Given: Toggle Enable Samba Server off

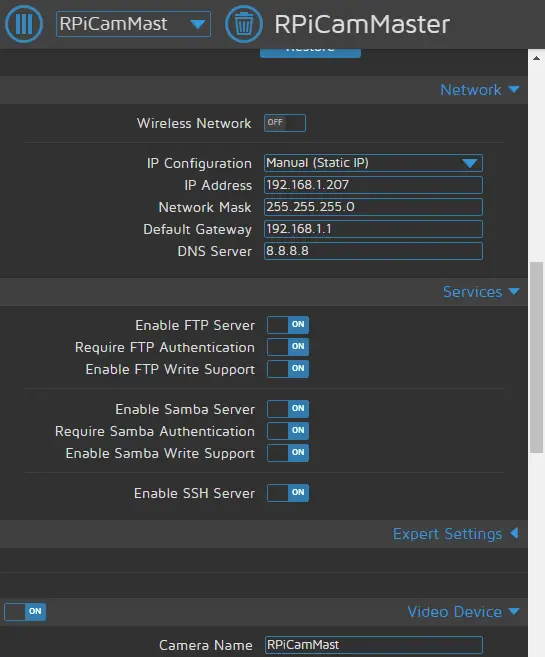Looking at the screenshot, I should point(288,409).
